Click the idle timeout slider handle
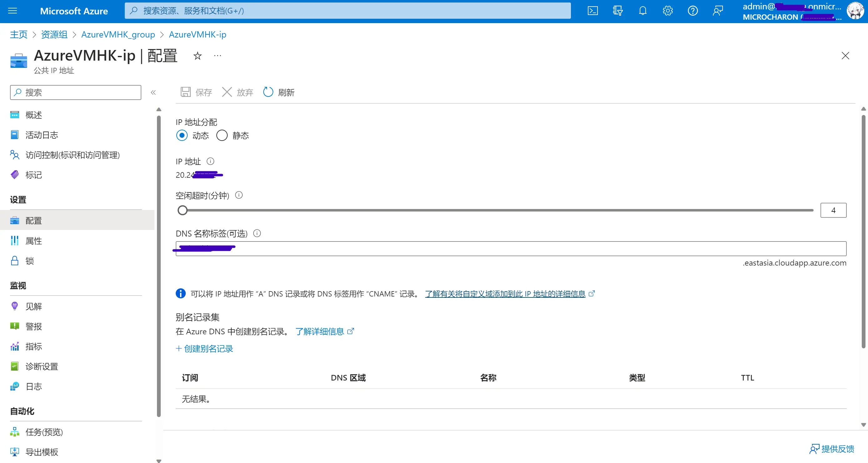Viewport: 868px width, 463px height. [x=182, y=210]
